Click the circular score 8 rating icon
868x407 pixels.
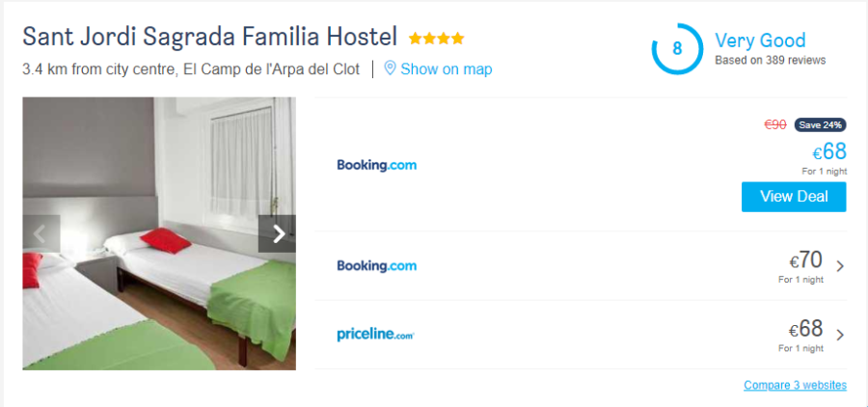[x=677, y=48]
